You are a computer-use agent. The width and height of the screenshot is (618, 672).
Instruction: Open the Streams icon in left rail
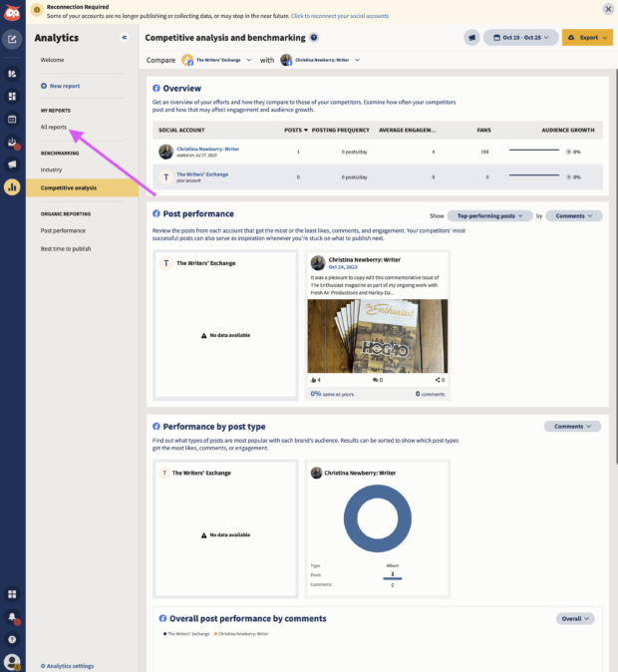pyautogui.click(x=12, y=74)
